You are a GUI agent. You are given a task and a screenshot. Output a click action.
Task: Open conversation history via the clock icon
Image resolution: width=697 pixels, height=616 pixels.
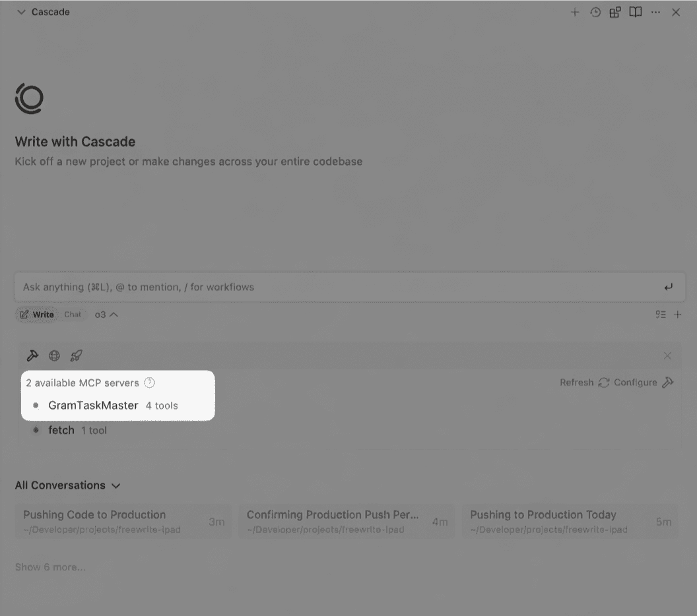[x=595, y=12]
